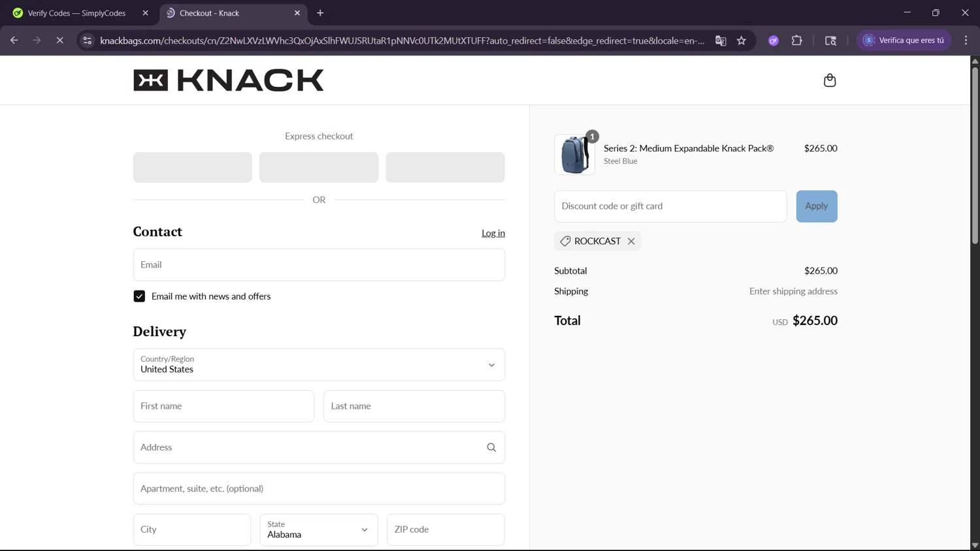Minimize the browser window
The image size is (980, 551).
pos(907,12)
